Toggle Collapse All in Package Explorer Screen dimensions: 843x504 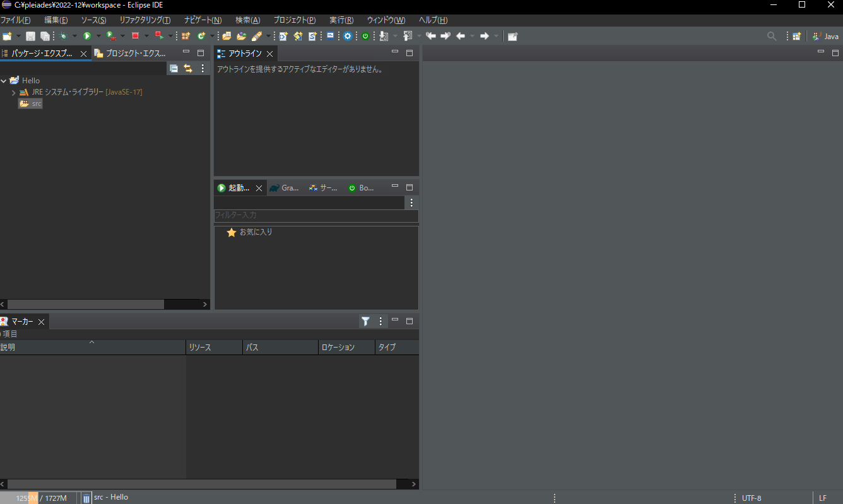point(174,68)
